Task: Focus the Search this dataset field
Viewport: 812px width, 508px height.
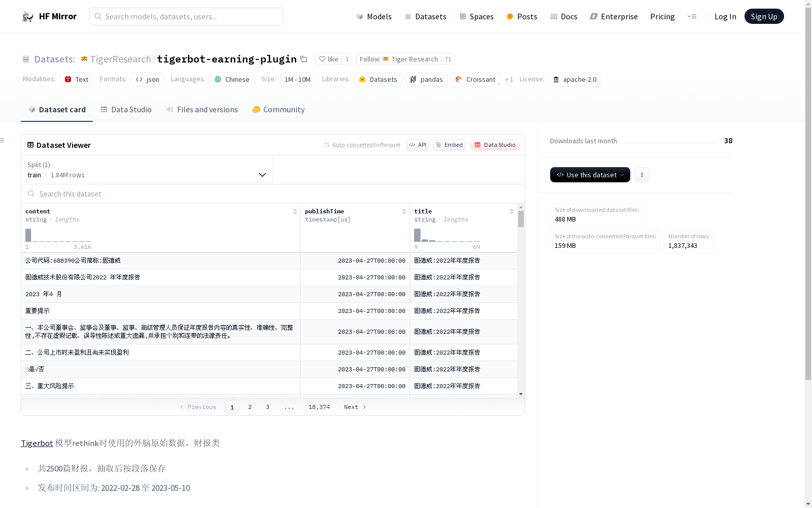Action: [x=273, y=194]
